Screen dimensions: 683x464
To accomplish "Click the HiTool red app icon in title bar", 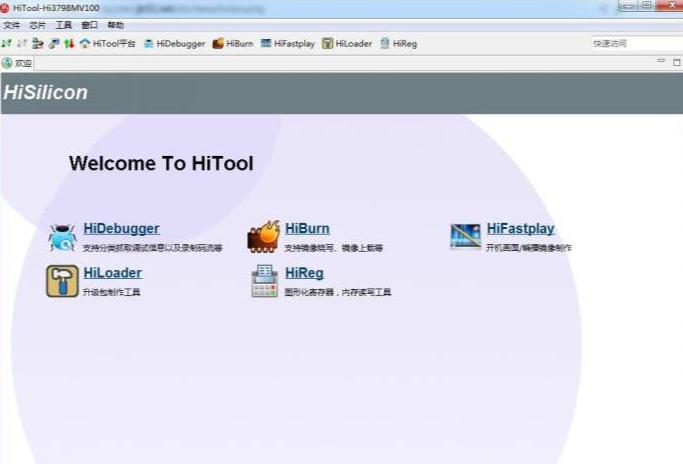I will [x=5, y=8].
